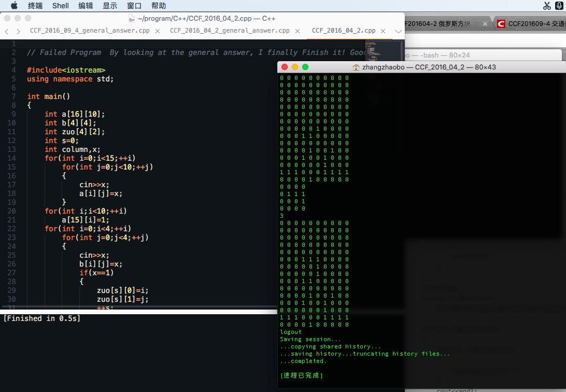566x392 pixels.
Task: Go to previous tab with left arrow
Action: [7, 32]
